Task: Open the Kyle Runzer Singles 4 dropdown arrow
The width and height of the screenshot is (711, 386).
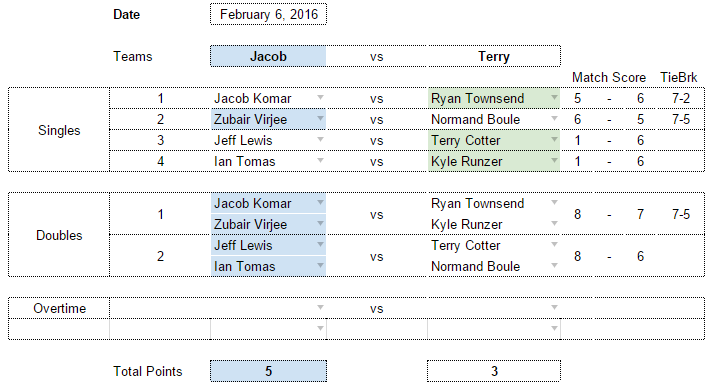Action: coord(554,160)
